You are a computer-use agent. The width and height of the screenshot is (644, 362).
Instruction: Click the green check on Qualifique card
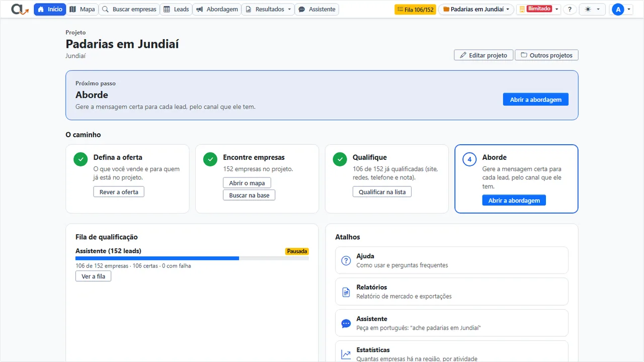pos(340,159)
